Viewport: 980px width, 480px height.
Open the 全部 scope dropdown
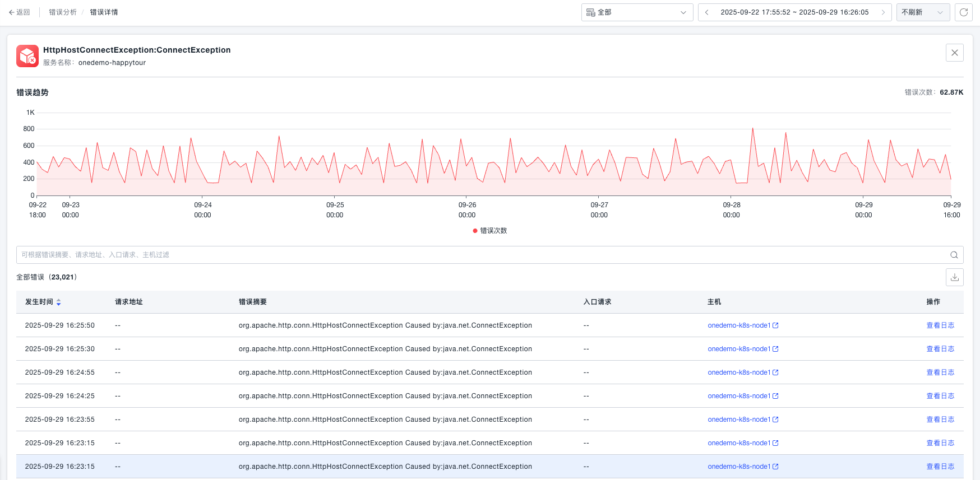(636, 12)
